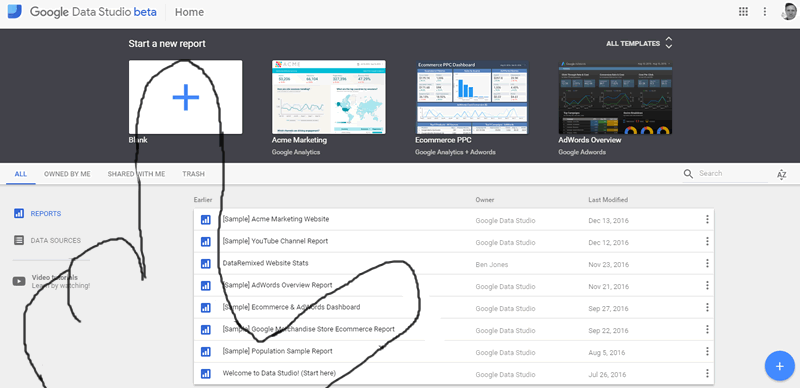Open more options for Ecommerce & AdWords Dashboard row

click(707, 308)
